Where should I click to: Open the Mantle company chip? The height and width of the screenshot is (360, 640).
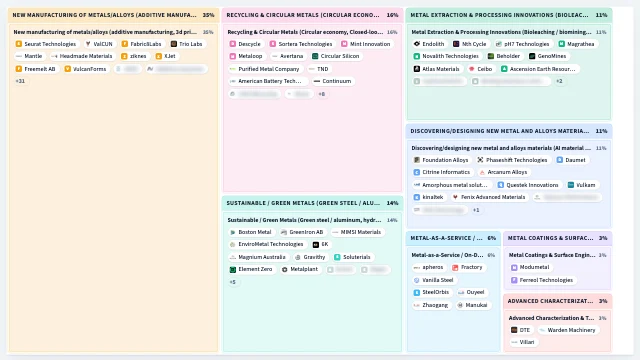(29, 56)
